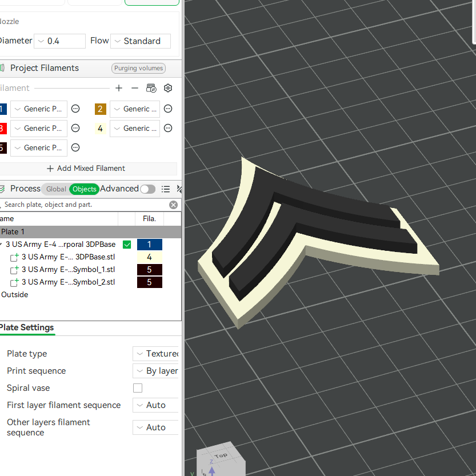The height and width of the screenshot is (476, 476).
Task: Click Add Mixed Filament button
Action: (x=86, y=169)
